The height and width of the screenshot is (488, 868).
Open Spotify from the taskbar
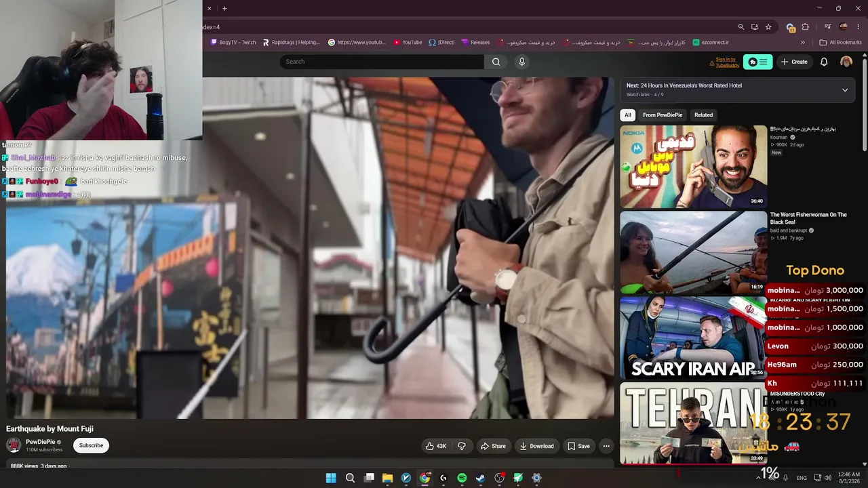462,478
